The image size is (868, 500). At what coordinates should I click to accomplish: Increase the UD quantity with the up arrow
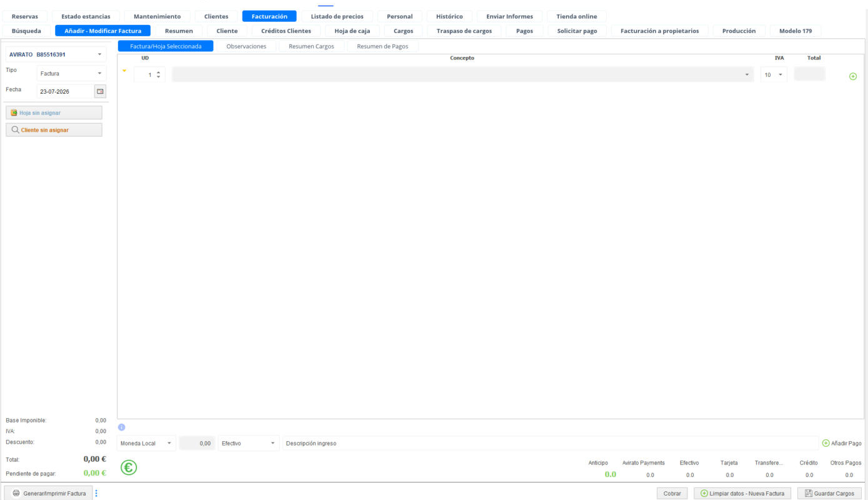(x=158, y=72)
